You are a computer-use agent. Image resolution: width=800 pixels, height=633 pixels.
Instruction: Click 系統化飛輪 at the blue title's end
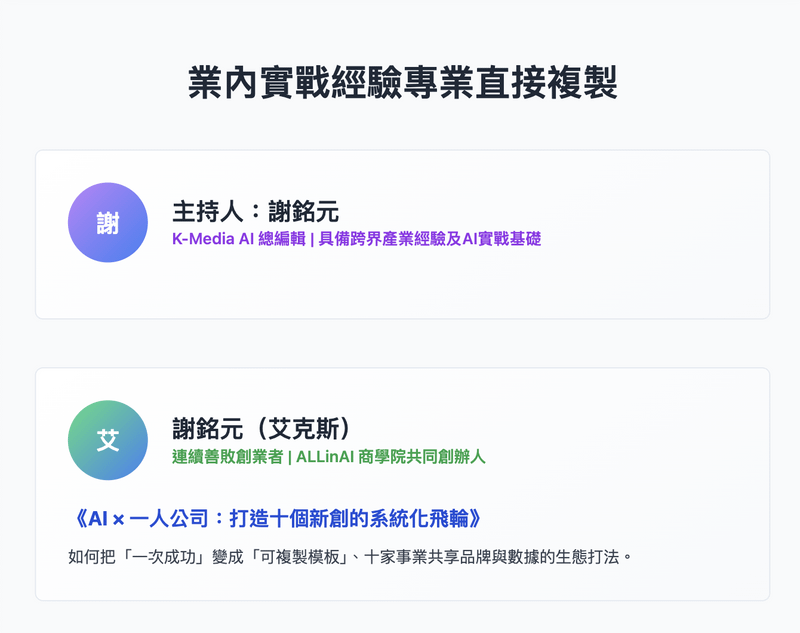pyautogui.click(x=418, y=518)
